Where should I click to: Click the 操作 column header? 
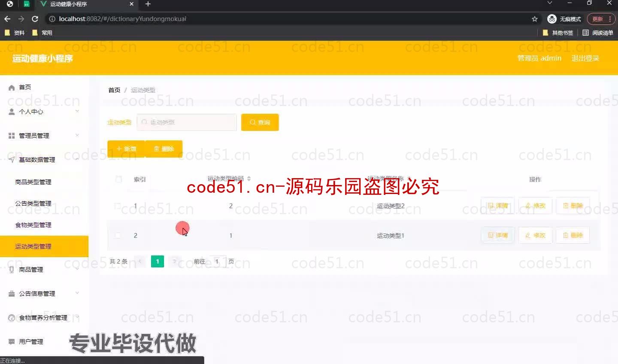535,179
